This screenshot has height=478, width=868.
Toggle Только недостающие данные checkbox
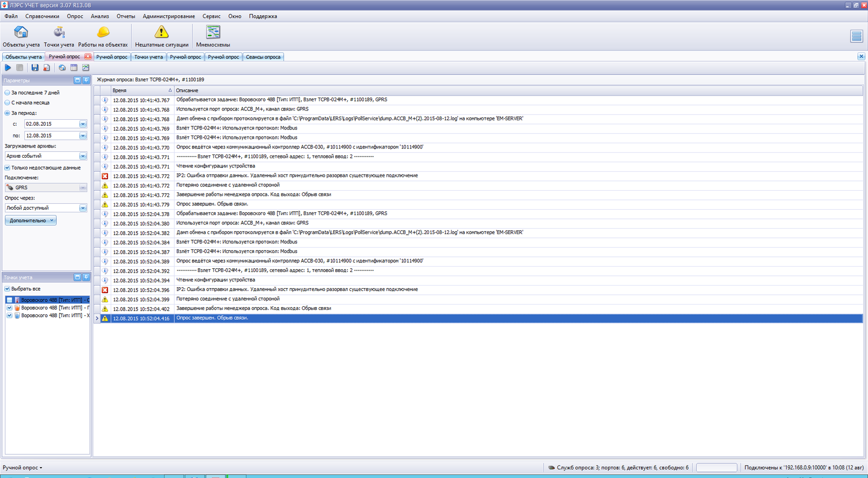(x=7, y=167)
